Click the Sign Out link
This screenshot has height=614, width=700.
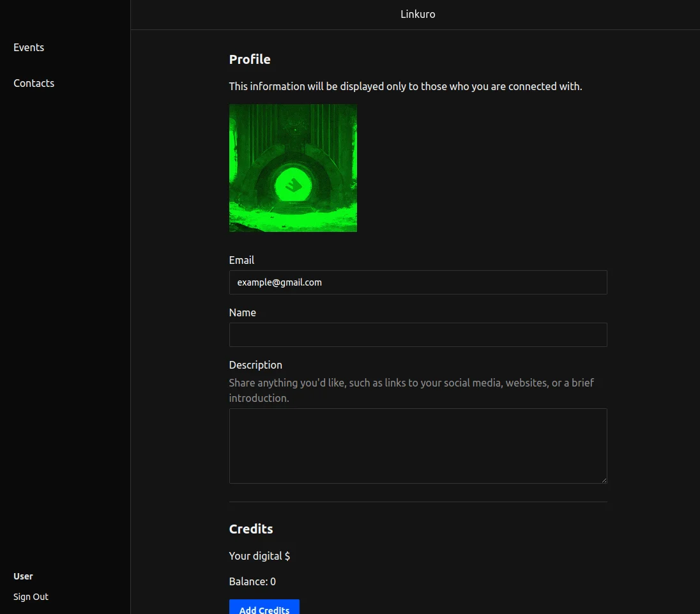click(x=31, y=597)
